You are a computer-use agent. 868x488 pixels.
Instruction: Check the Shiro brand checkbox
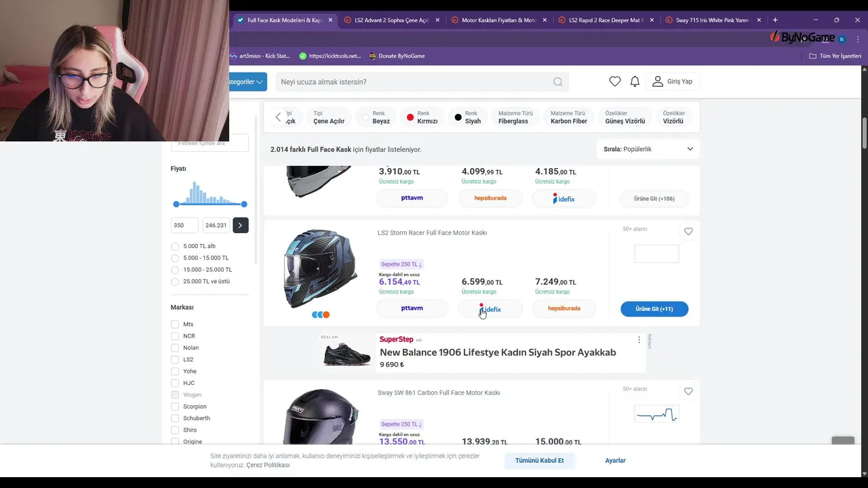(175, 430)
